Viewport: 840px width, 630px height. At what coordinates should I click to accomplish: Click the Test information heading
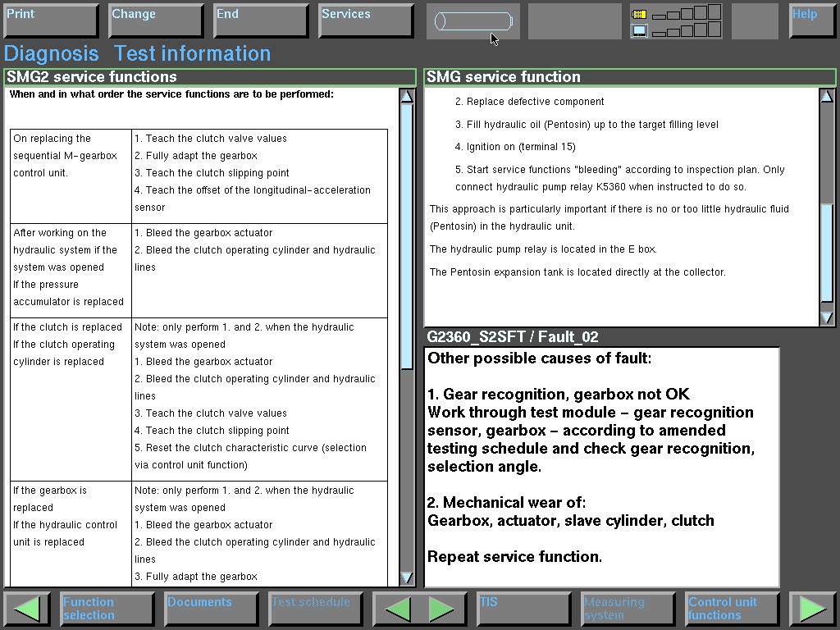coord(192,53)
